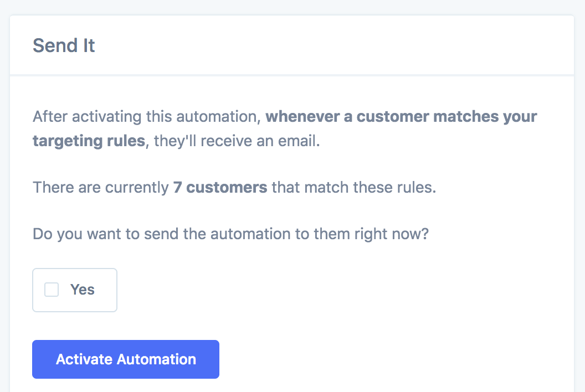Click the word 'It' in the card title
This screenshot has height=392, width=585.
tap(89, 45)
